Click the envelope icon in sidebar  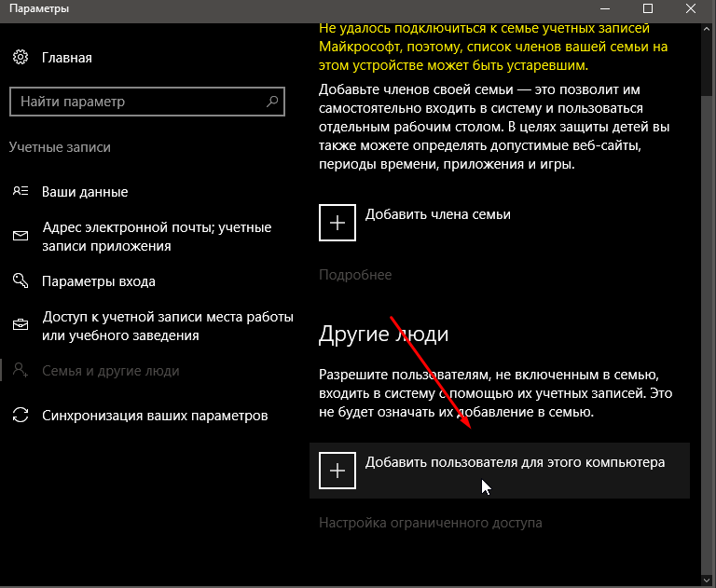21,236
